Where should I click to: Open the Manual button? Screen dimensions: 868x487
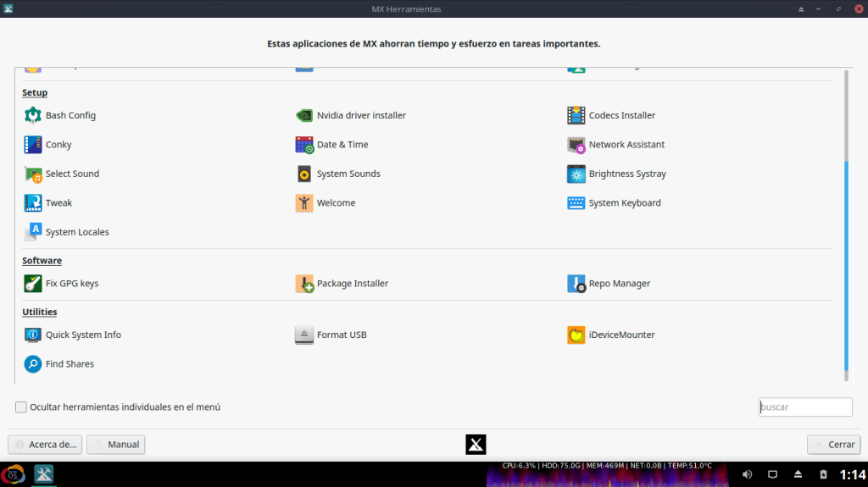click(116, 445)
